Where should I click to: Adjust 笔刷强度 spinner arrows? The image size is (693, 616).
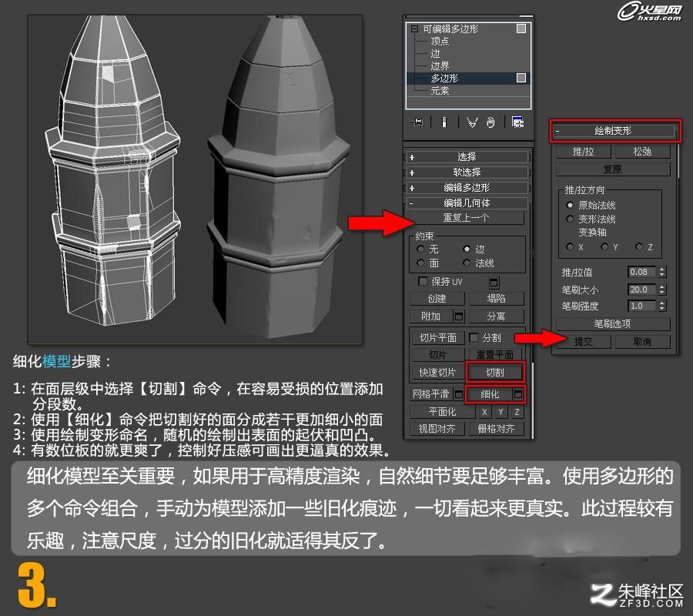661,306
